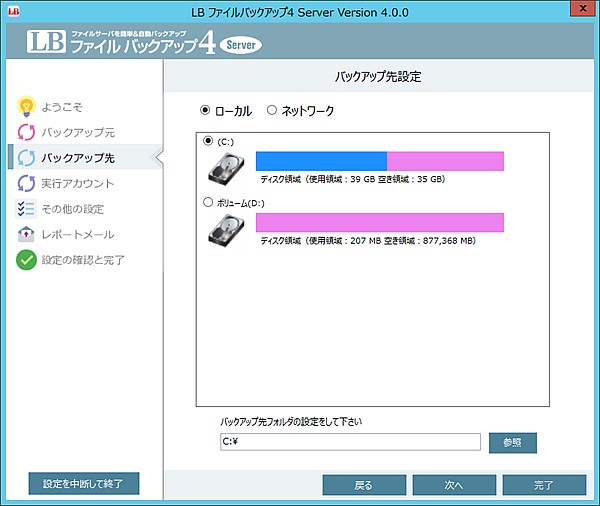This screenshot has height=506, width=600.
Task: Open the 設定の確認と完了 step
Action: 83,260
